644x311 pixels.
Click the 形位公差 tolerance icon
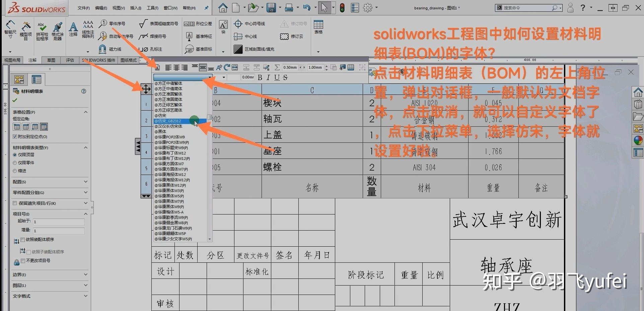[189, 23]
